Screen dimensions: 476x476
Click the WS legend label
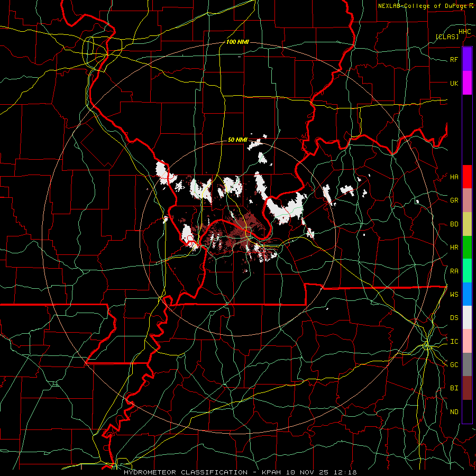pyautogui.click(x=454, y=295)
